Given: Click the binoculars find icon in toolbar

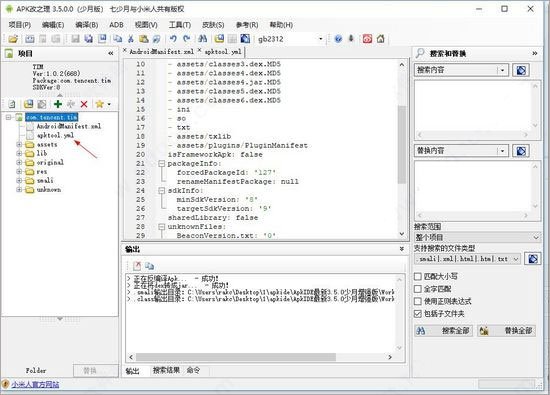Looking at the screenshot, I should 202,39.
